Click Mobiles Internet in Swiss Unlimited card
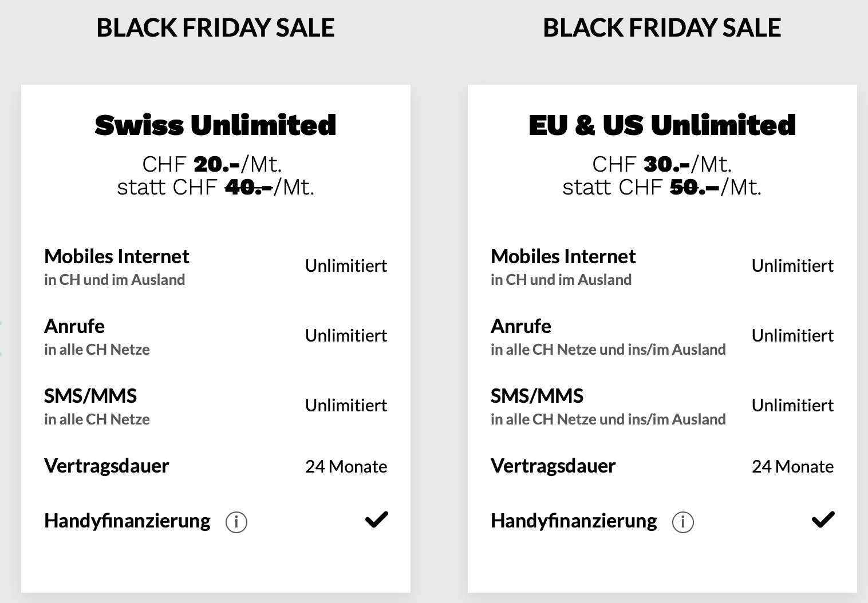 (x=117, y=256)
